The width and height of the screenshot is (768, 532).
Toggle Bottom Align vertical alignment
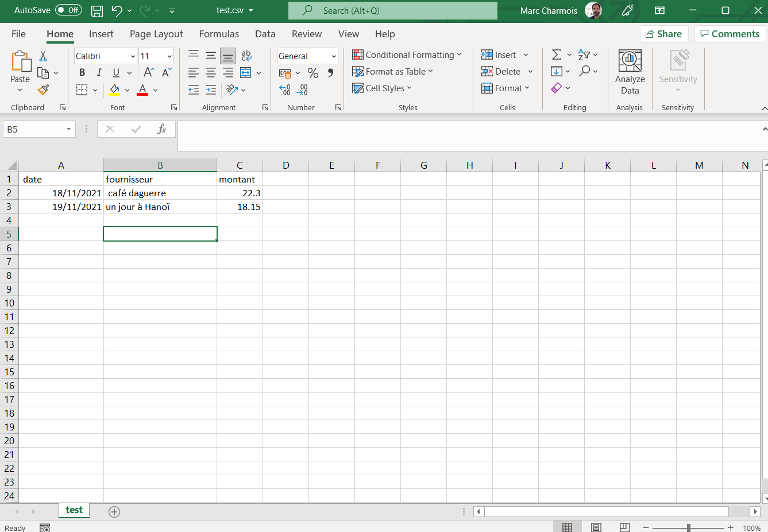228,56
